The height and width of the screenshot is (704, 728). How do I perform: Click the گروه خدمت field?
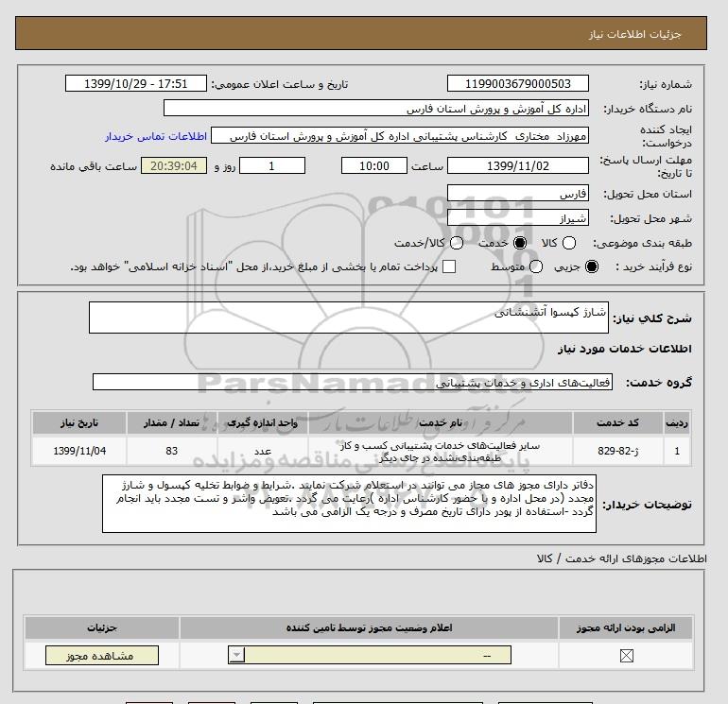(353, 383)
